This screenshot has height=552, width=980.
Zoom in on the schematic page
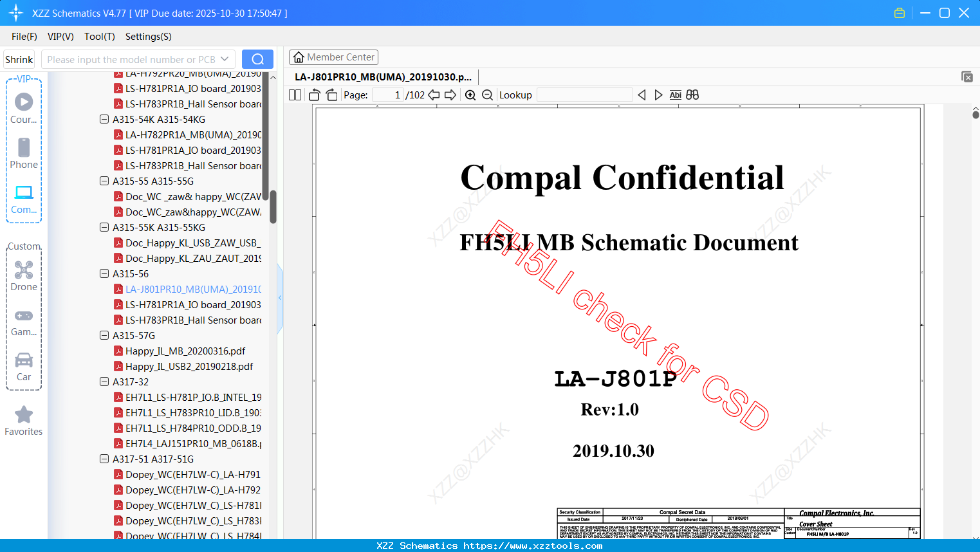point(470,95)
